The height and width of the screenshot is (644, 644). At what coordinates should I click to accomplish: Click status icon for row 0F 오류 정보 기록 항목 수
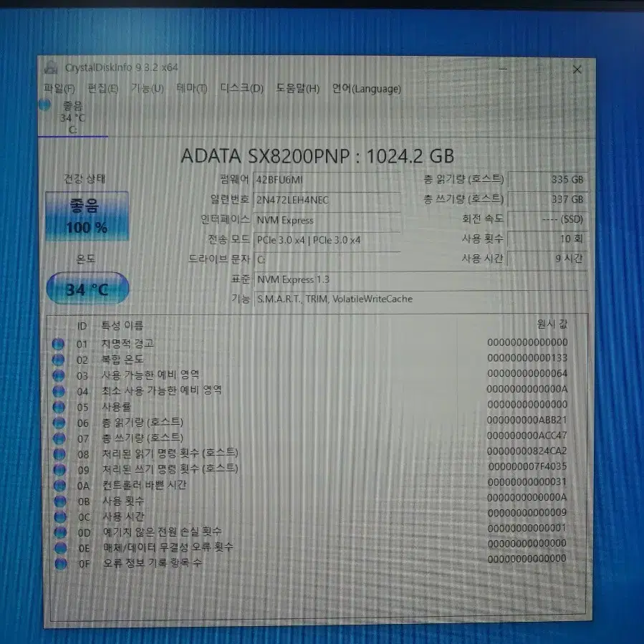pos(61,563)
